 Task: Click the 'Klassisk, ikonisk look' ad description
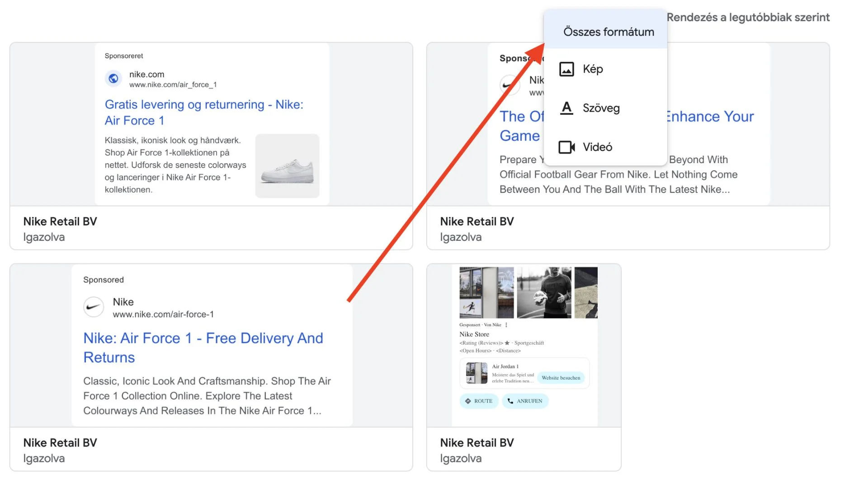[176, 165]
